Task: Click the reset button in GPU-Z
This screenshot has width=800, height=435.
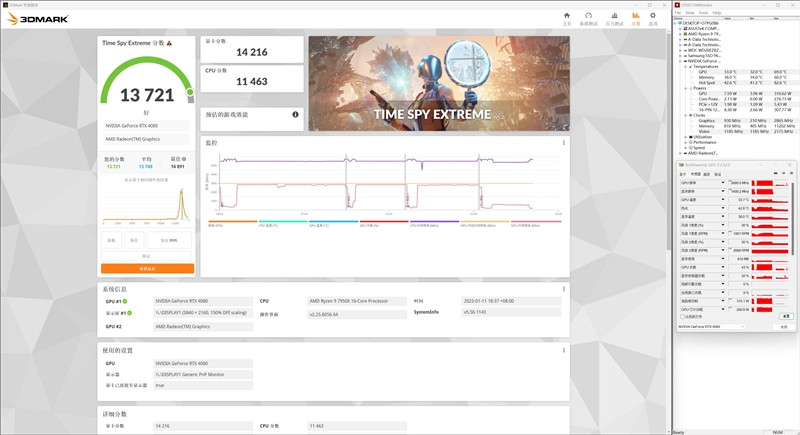Action: point(786,317)
